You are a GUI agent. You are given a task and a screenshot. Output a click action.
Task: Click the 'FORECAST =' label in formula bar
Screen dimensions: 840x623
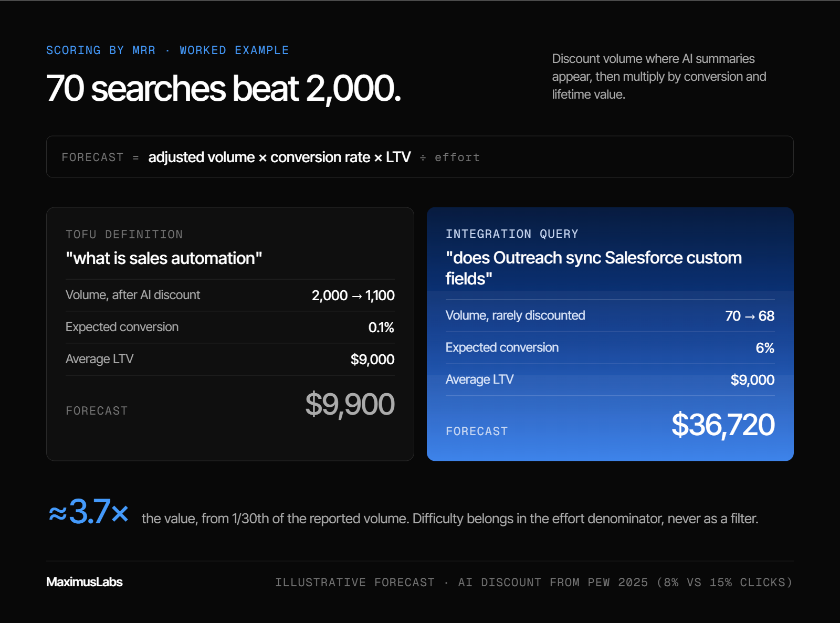[x=100, y=157]
